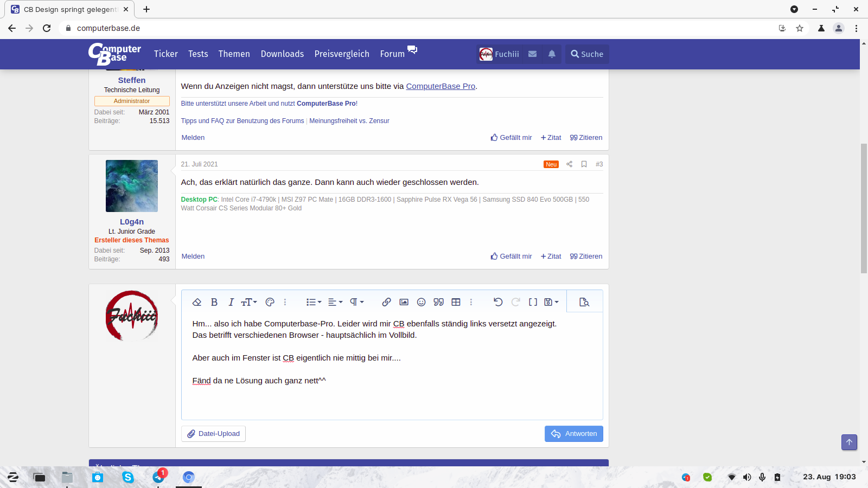Open the Suche search box
Viewport: 868px width, 488px height.
tap(587, 54)
